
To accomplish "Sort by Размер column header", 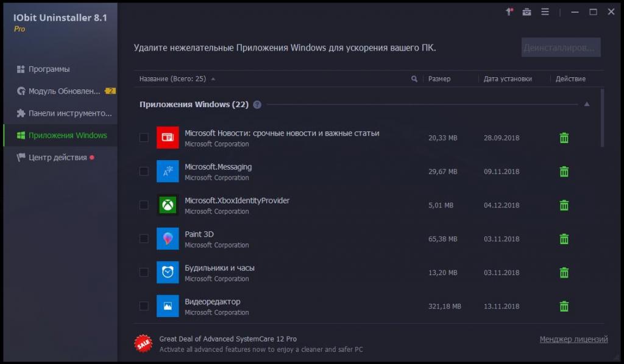I will (x=439, y=79).
